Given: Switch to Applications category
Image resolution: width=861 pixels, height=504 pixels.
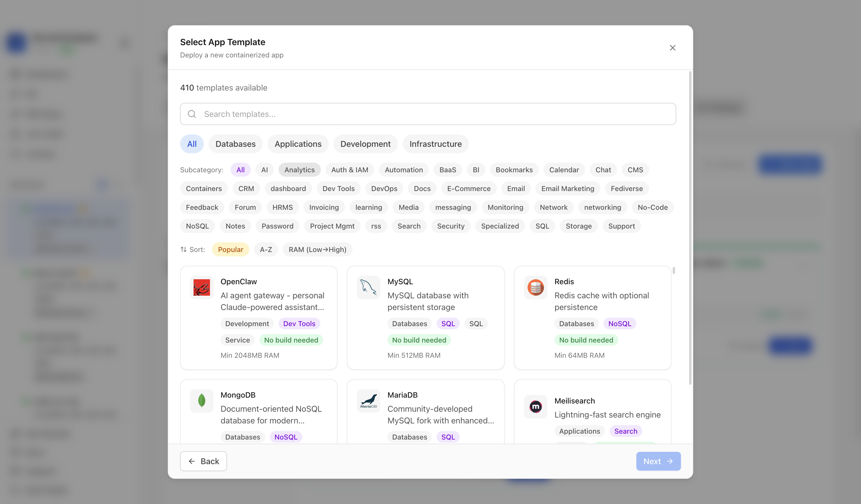Looking at the screenshot, I should point(298,144).
